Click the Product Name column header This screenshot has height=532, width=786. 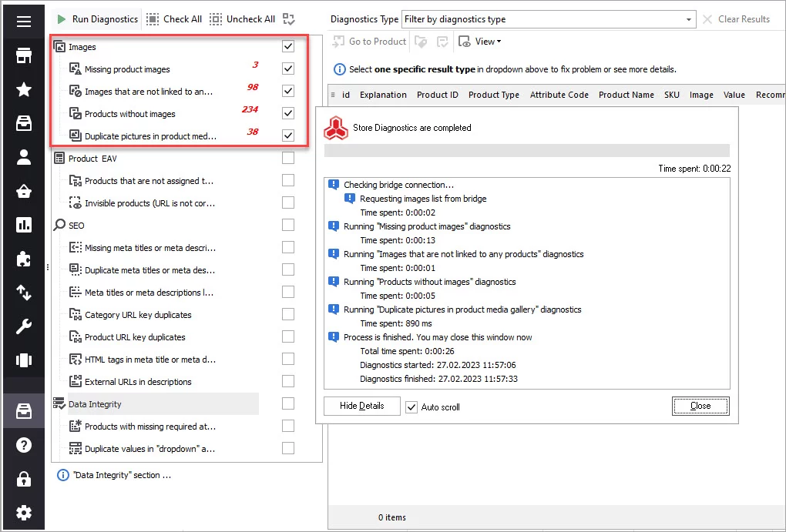pyautogui.click(x=626, y=95)
